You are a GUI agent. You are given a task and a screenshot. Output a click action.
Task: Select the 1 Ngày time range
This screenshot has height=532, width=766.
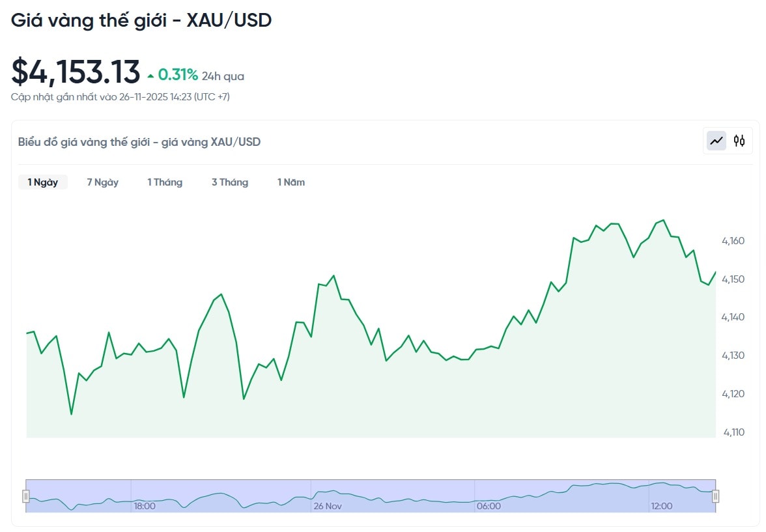(x=43, y=182)
